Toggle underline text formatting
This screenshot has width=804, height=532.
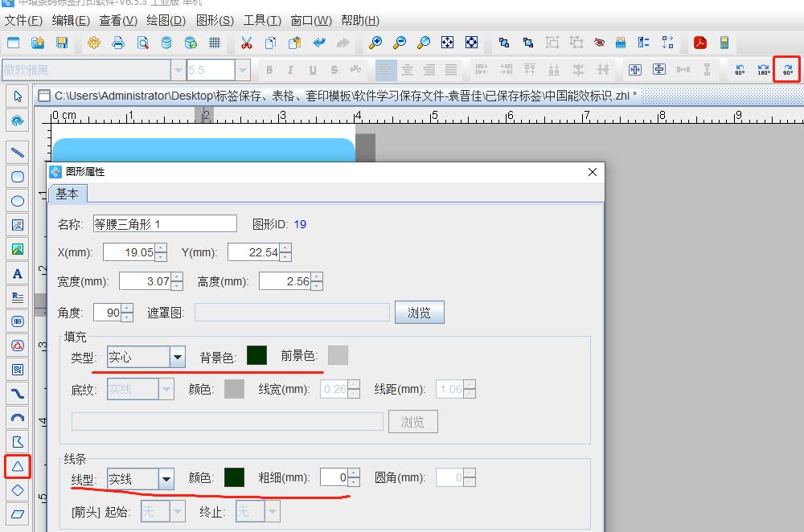[x=312, y=70]
